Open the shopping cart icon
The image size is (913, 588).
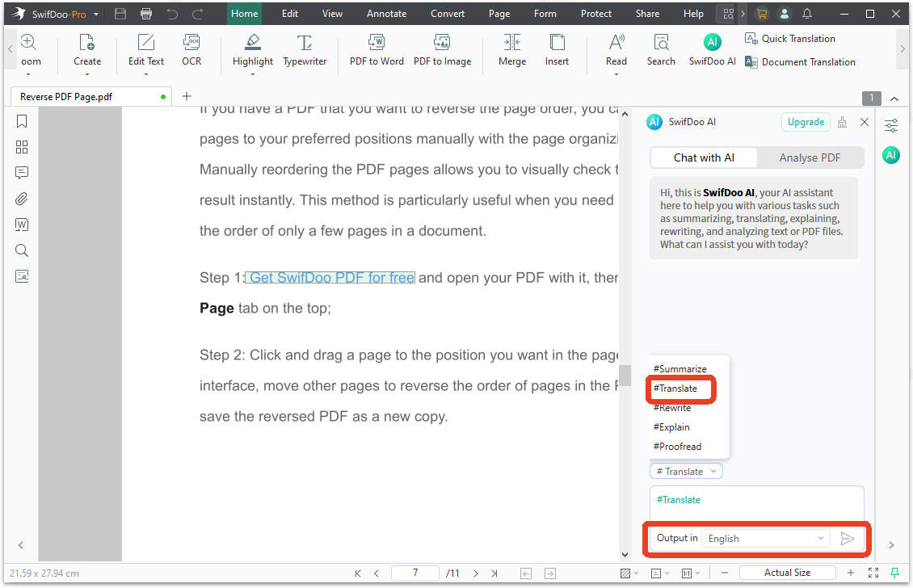(x=761, y=14)
